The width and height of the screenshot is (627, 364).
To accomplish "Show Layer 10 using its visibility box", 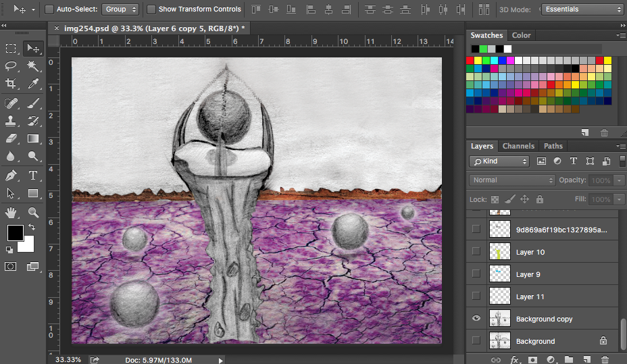I will 476,252.
